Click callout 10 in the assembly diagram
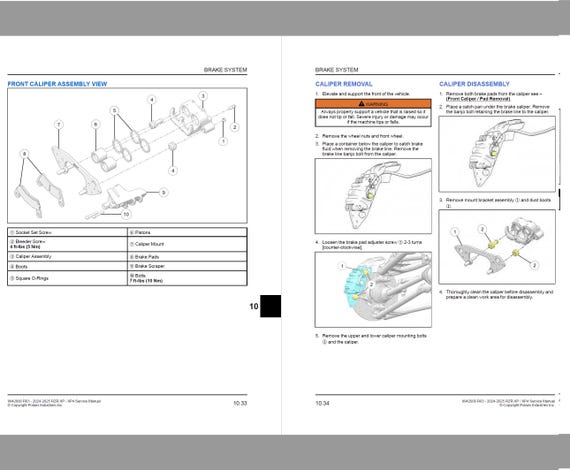Viewport: 570px width, 470px height. pyautogui.click(x=126, y=214)
